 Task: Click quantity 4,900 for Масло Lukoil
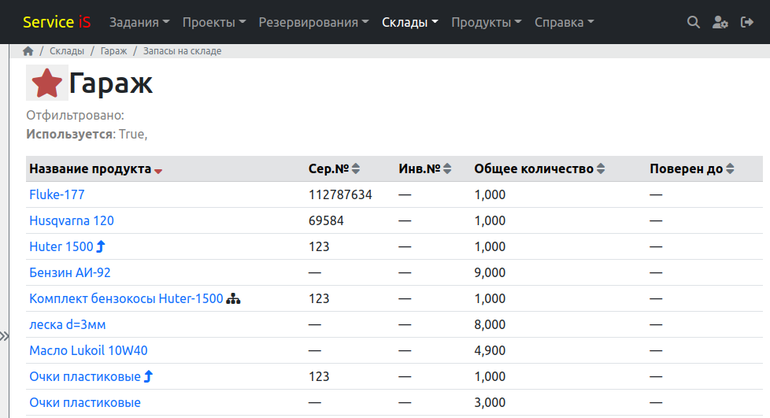[490, 351]
